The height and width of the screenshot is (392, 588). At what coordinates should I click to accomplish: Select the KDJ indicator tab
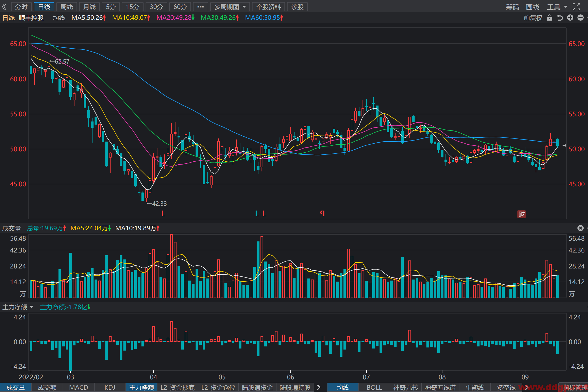(x=110, y=387)
